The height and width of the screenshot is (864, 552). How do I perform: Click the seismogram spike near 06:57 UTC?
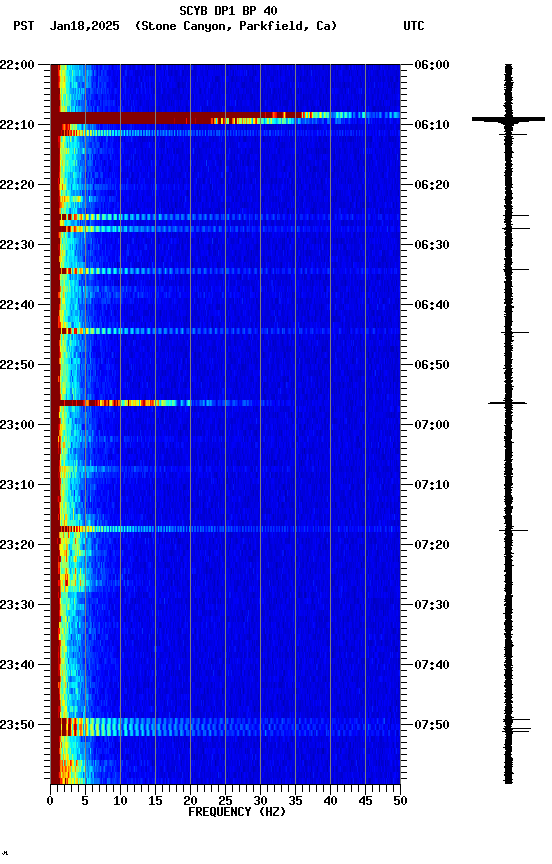coord(507,403)
